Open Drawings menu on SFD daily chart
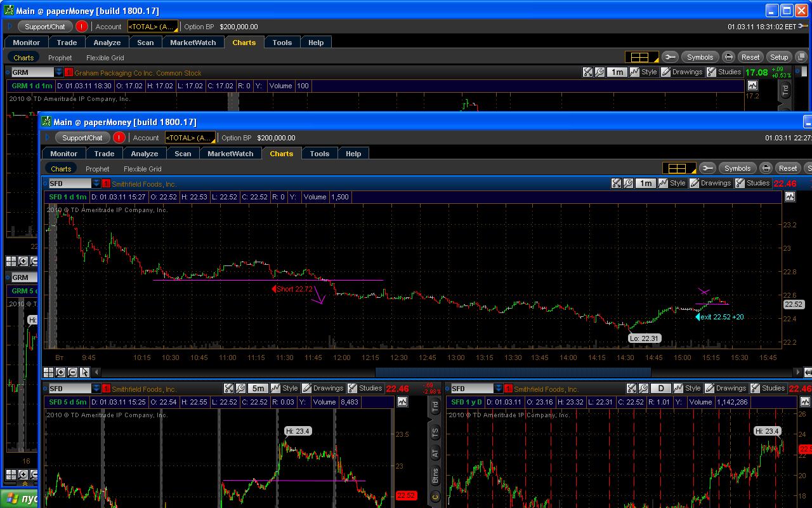 pyautogui.click(x=726, y=388)
